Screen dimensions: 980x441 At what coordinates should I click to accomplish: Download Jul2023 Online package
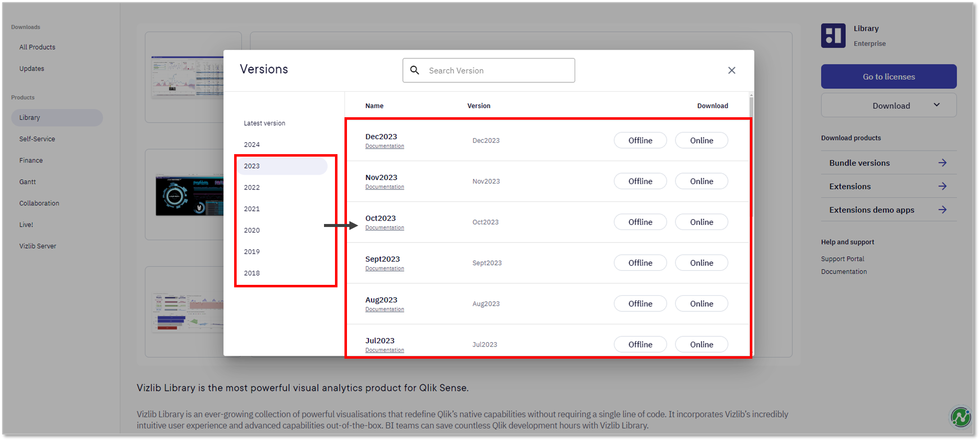tap(701, 344)
